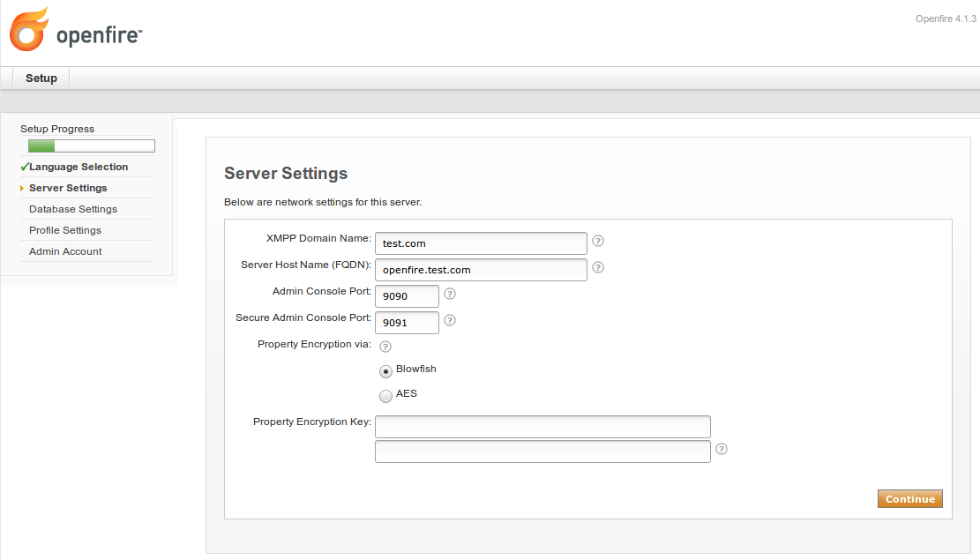980x560 pixels.
Task: Focus the second encryption key confirmation field
Action: 542,452
